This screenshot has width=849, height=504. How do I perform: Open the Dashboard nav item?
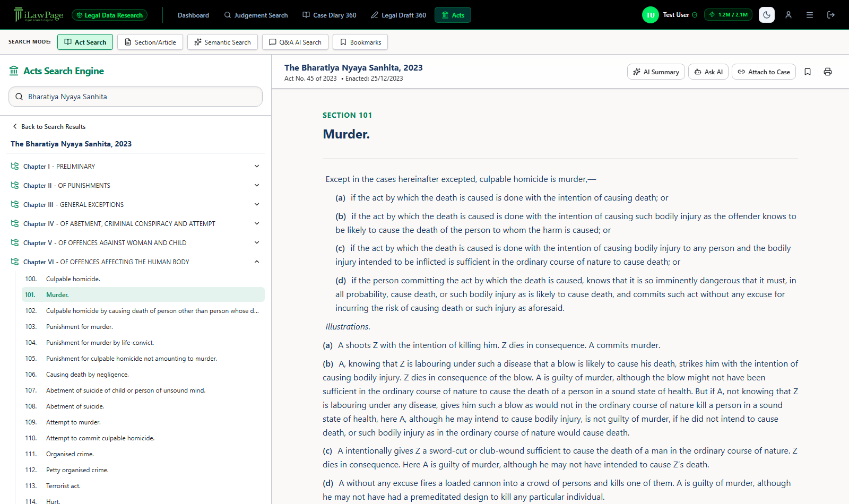pos(193,15)
